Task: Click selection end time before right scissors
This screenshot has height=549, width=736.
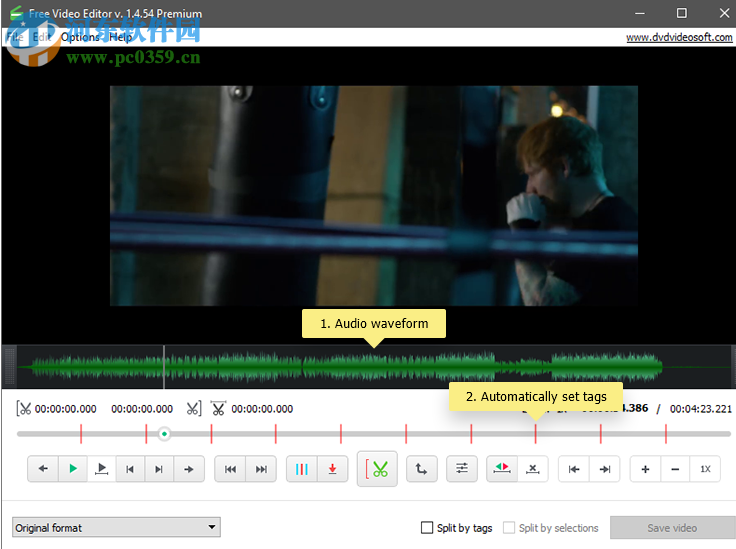Action: pos(142,409)
